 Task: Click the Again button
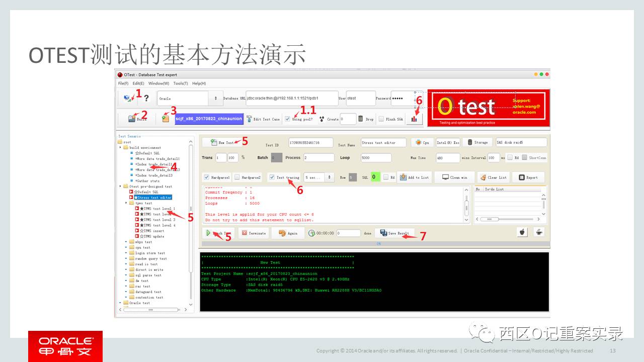click(288, 233)
